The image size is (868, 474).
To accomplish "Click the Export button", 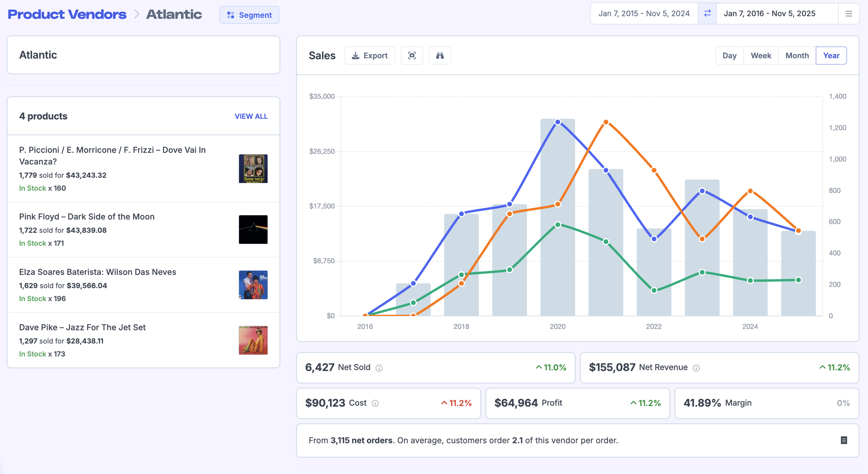I will [370, 56].
